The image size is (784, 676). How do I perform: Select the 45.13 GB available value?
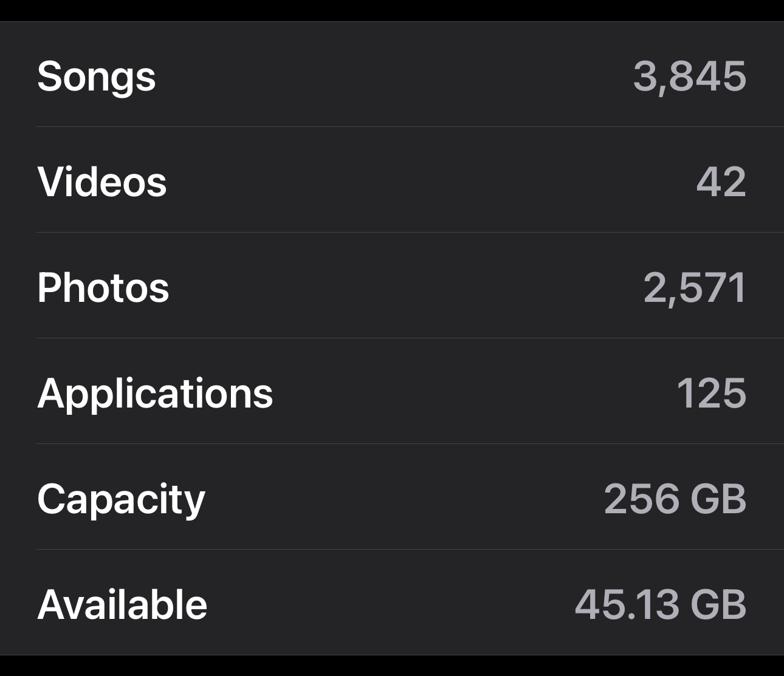(x=660, y=604)
